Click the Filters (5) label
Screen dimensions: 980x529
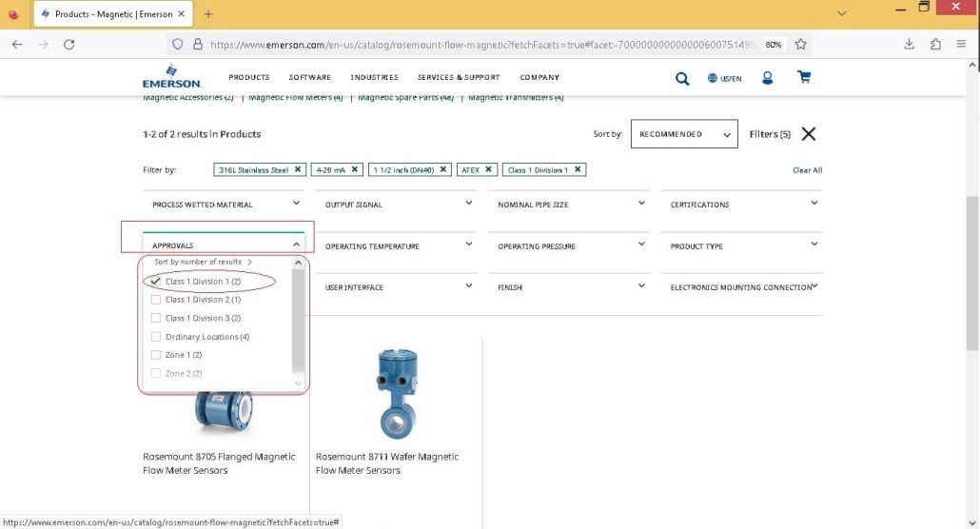coord(770,134)
